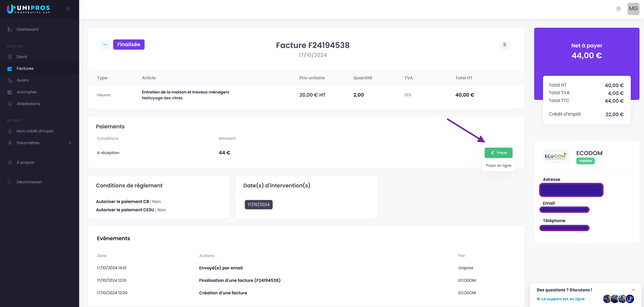
Task: Click the Unipros logo
Action: tap(29, 9)
